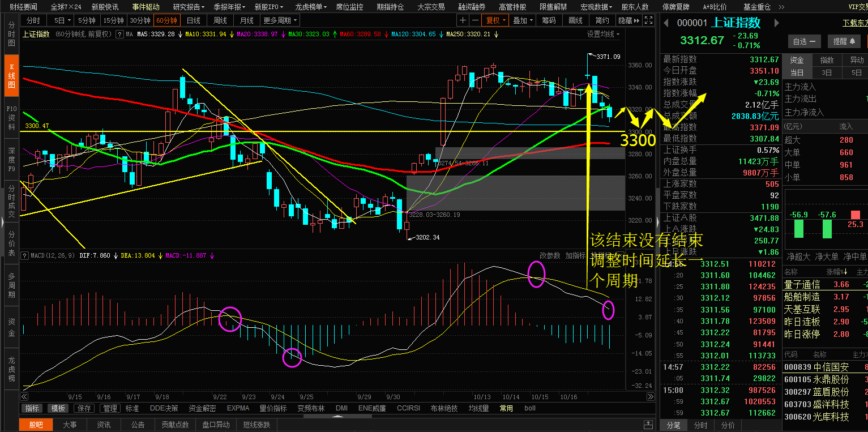Click the fullscreen icon on chart toolbar
Screen dimensions: 868x432
coord(649,20)
